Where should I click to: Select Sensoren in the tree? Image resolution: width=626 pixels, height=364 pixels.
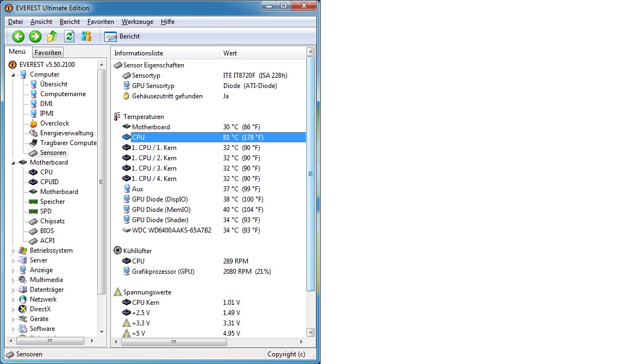[53, 153]
